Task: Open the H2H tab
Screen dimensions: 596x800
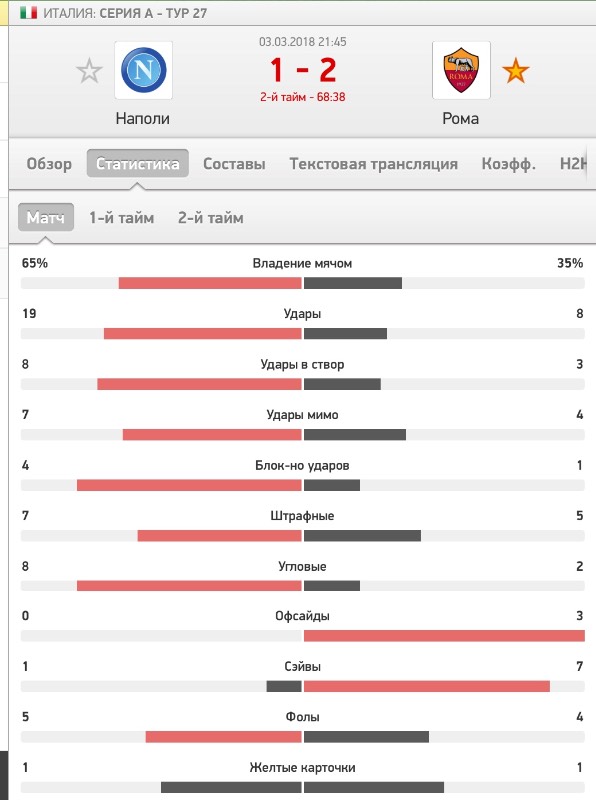Action: pyautogui.click(x=575, y=164)
